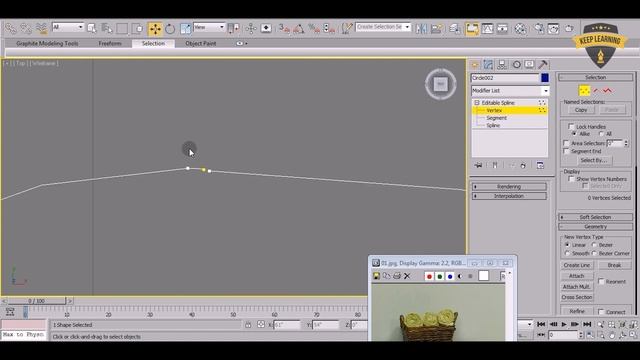
Task: Open the Hierarchy command panel tab
Action: click(x=502, y=64)
